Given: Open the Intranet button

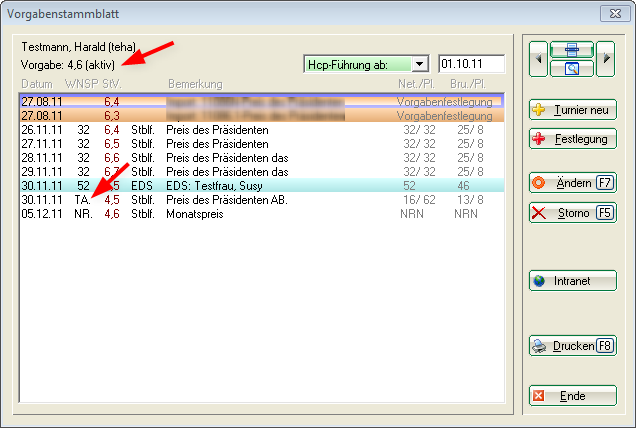Looking at the screenshot, I should pyautogui.click(x=573, y=281).
